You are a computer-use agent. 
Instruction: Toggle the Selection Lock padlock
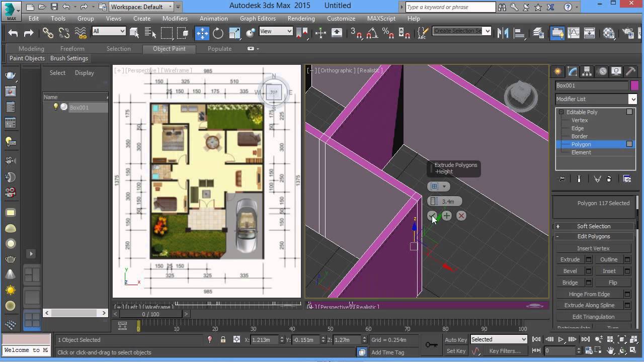[223, 340]
